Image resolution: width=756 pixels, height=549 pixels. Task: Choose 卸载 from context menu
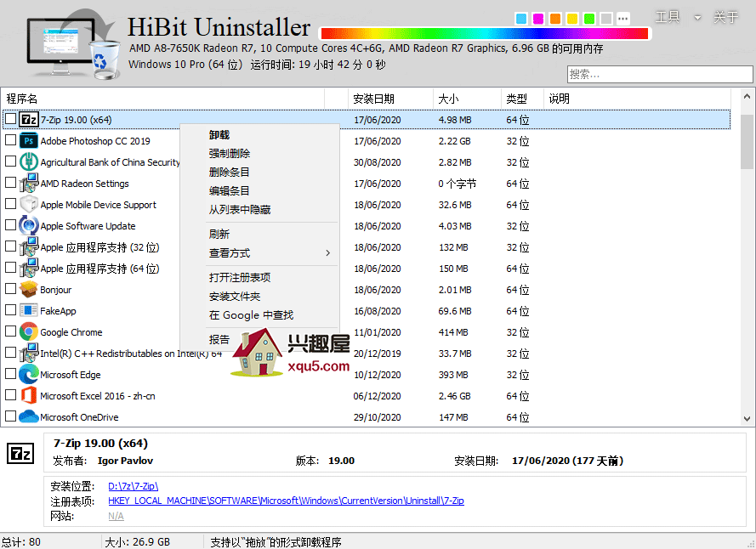[259, 135]
